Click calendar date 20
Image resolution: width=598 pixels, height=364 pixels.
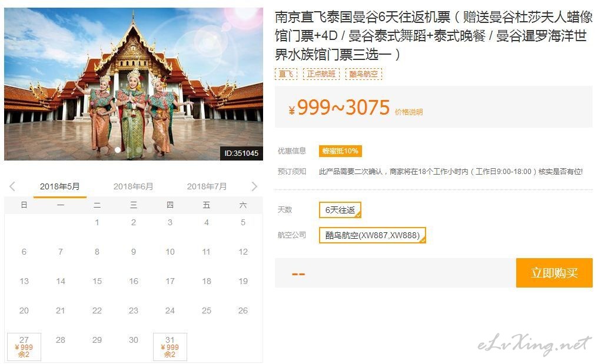coord(24,310)
